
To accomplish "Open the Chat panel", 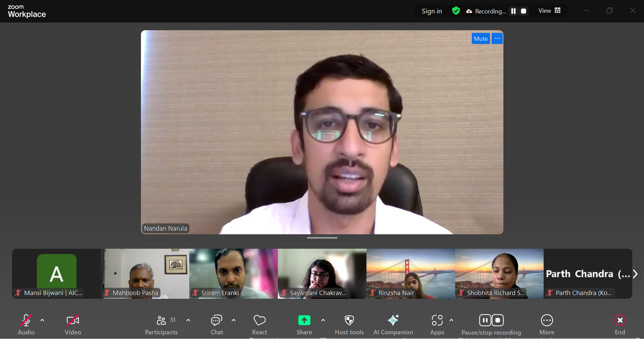I will click(216, 324).
